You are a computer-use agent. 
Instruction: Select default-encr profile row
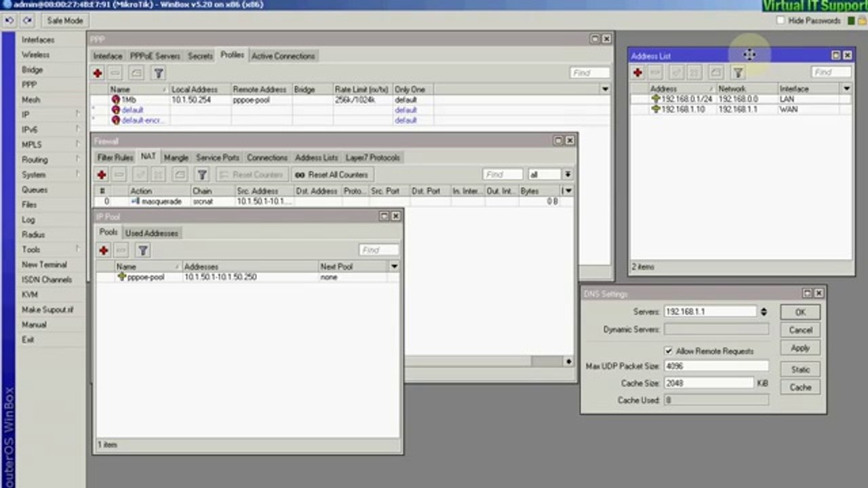[351, 120]
